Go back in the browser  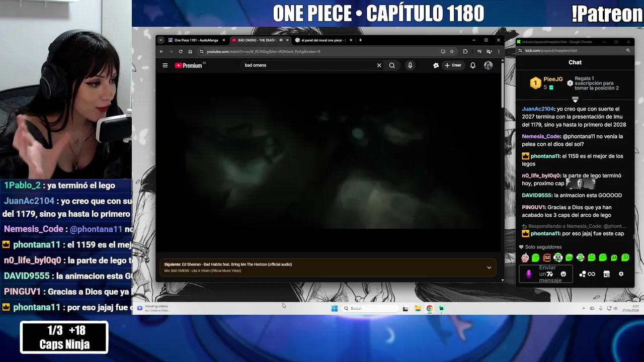(162, 51)
